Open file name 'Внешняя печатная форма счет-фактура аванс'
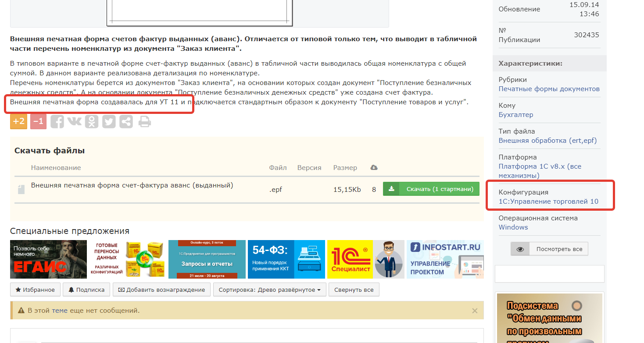Viewport: 644px width, 343px height. (132, 185)
